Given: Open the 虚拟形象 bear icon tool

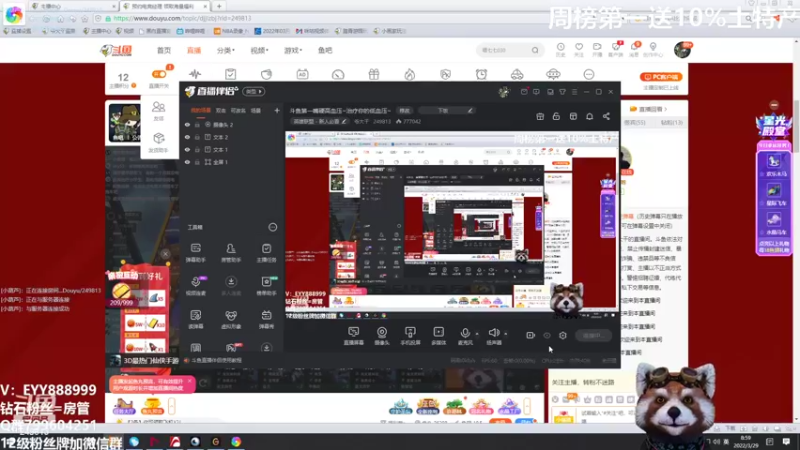Looking at the screenshot, I should coord(231,319).
